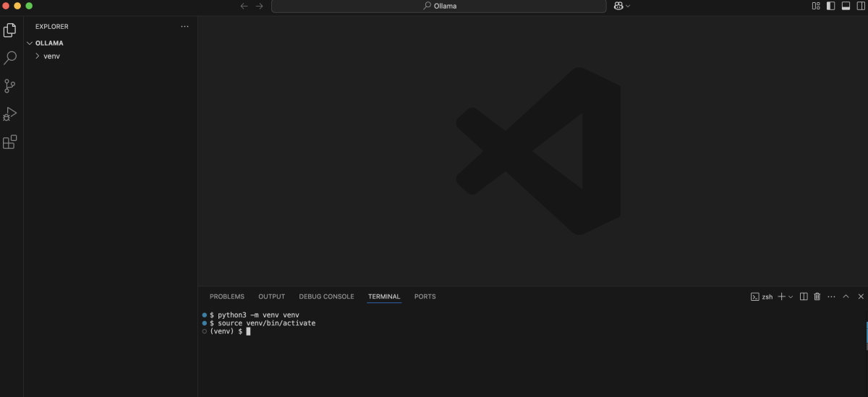Close window with the red button
868x397 pixels.
[7, 6]
